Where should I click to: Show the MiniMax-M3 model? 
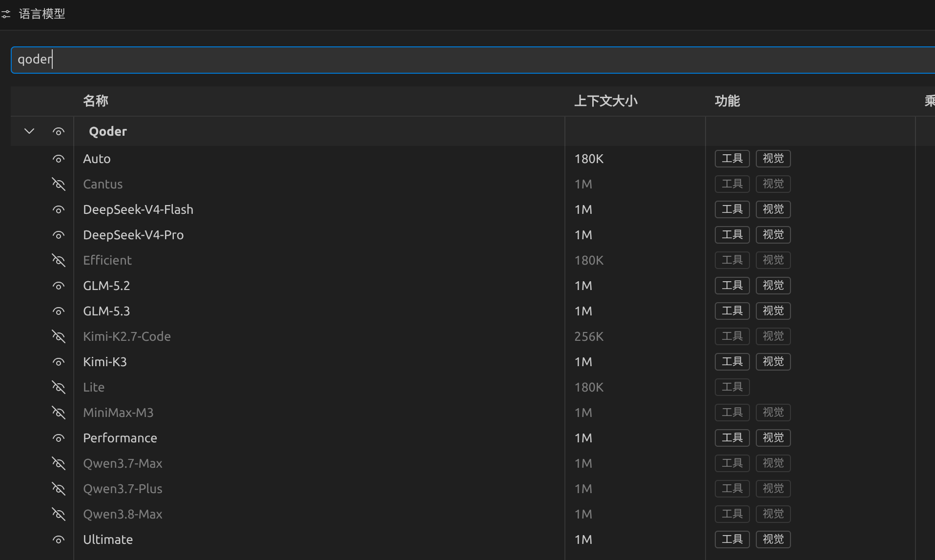pos(59,413)
